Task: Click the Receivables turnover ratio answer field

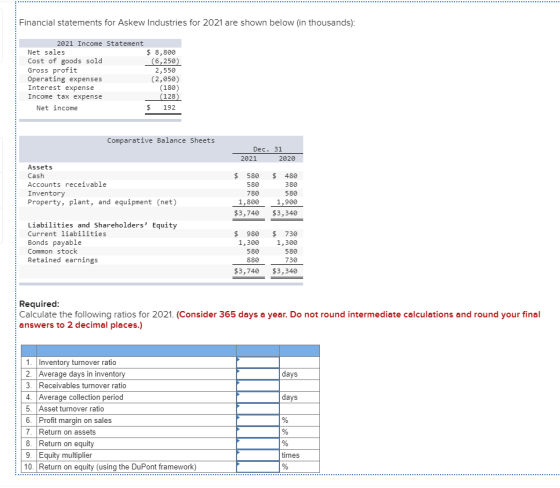Action: (x=258, y=385)
